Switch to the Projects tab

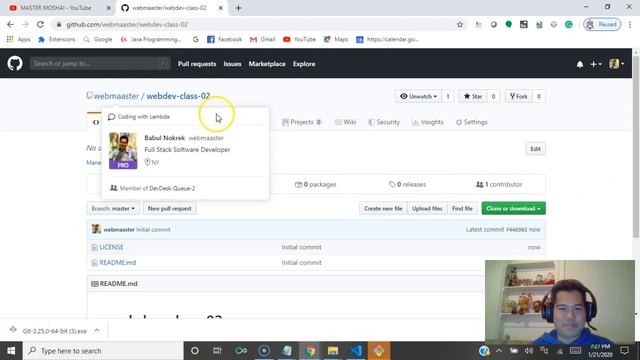(x=302, y=122)
